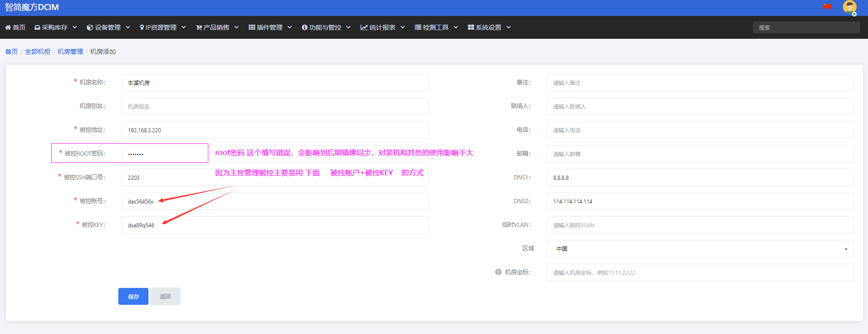Click the 邮箱 input field

click(x=700, y=154)
